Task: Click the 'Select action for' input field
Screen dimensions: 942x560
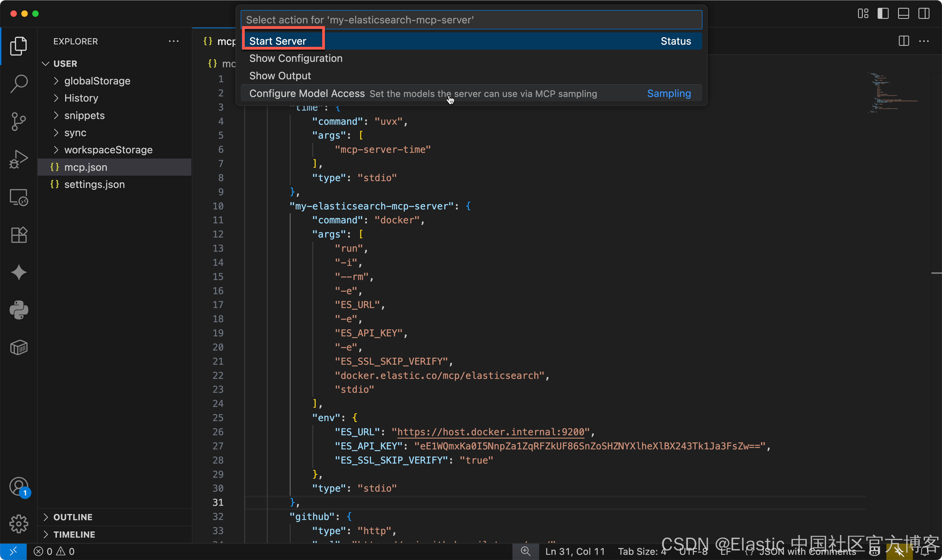Action: 471,20
